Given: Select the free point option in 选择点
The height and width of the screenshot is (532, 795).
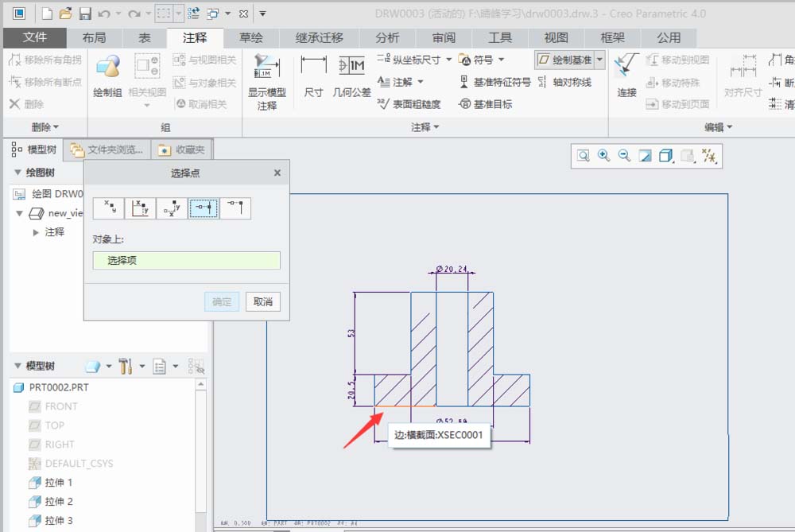Looking at the screenshot, I should pyautogui.click(x=109, y=208).
